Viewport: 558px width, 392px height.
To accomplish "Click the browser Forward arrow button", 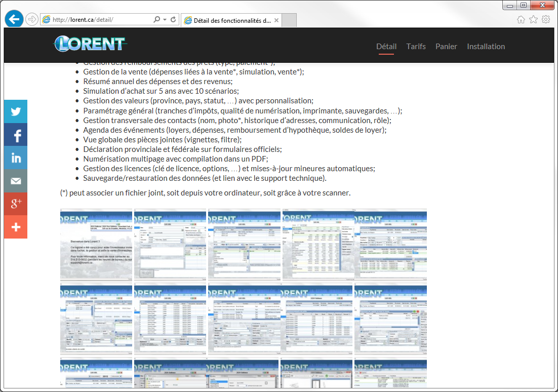I will (x=31, y=19).
